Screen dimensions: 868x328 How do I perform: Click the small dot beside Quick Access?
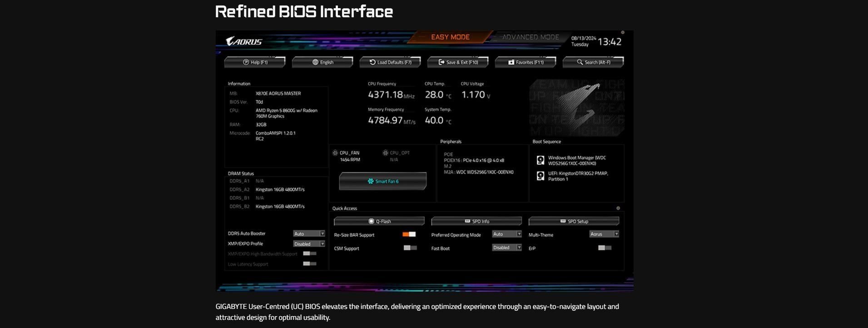(x=618, y=208)
